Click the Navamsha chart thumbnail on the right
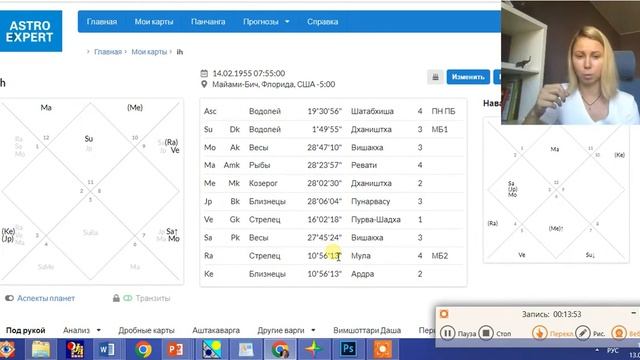 pos(556,190)
